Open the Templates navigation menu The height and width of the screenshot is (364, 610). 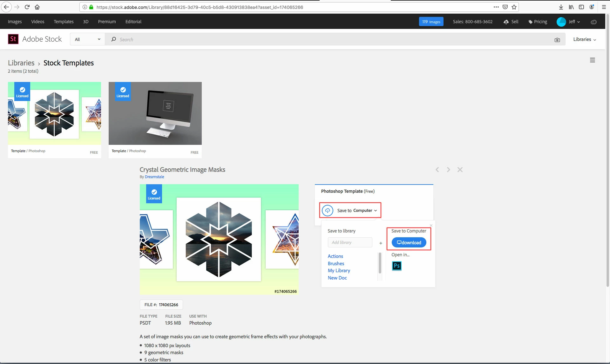coord(64,22)
